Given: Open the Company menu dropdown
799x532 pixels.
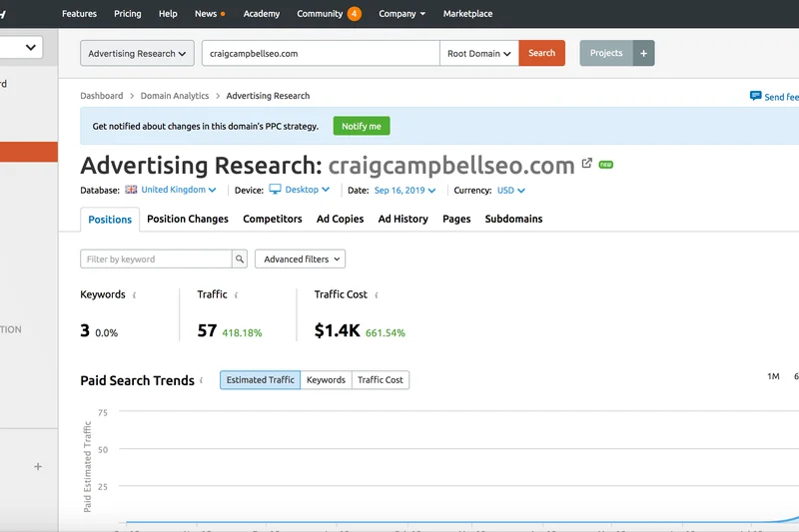Looking at the screenshot, I should pos(402,14).
